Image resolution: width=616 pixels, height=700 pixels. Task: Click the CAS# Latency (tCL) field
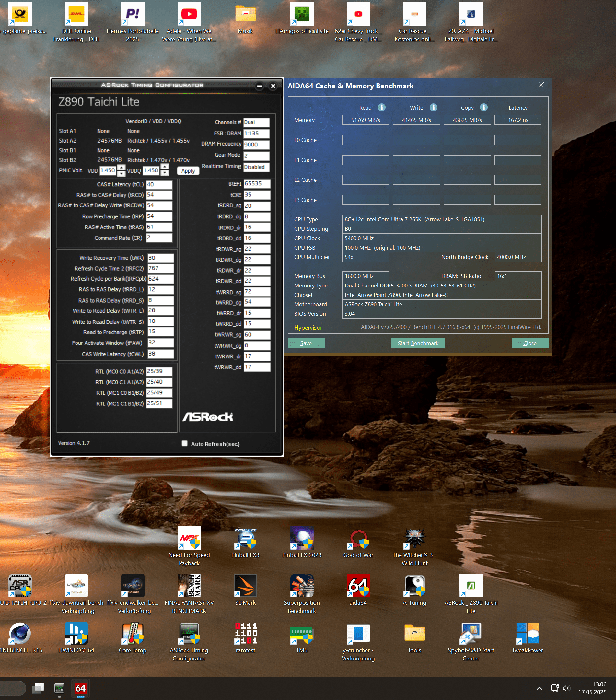click(x=159, y=185)
